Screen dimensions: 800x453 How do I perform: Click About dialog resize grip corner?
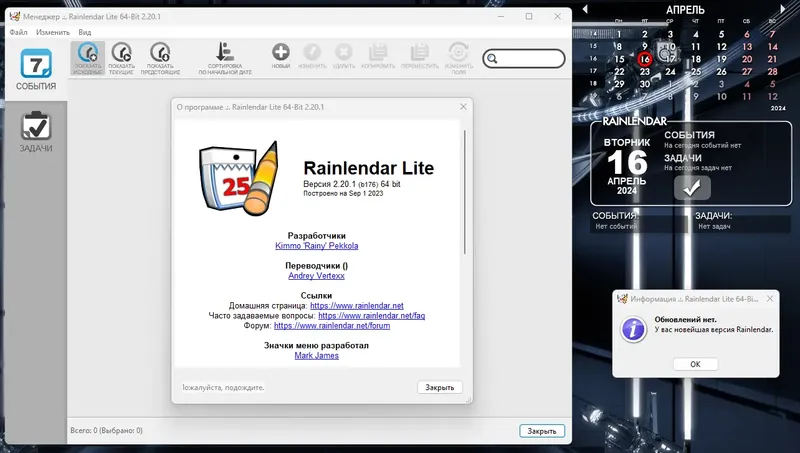click(468, 400)
